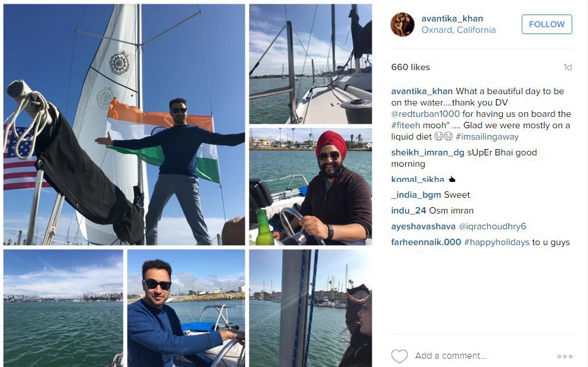Image resolution: width=588 pixels, height=367 pixels.
Task: Open the avantika_khan username in the header
Action: pyautogui.click(x=452, y=18)
